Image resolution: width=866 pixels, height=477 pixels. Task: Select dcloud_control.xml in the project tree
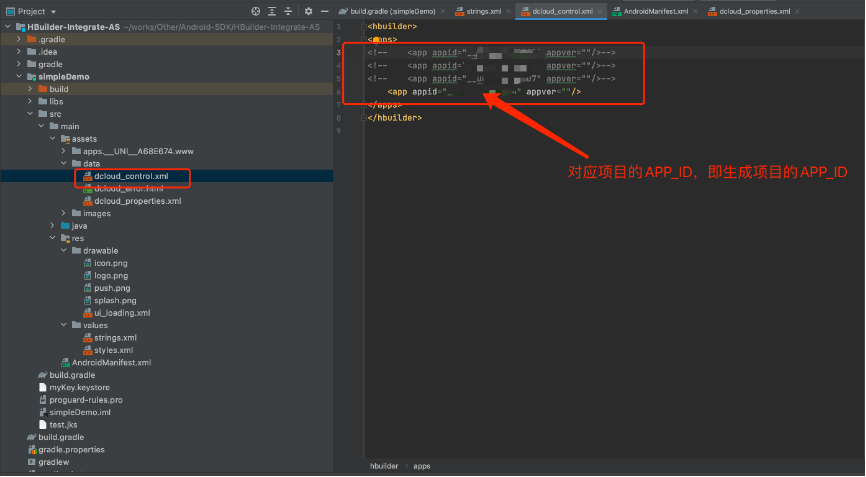131,176
